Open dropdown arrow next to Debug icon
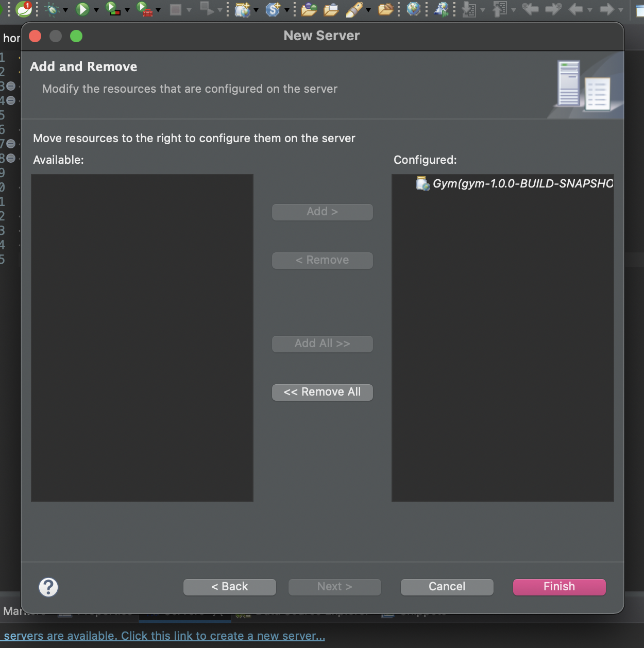The width and height of the screenshot is (644, 648). coord(65,10)
